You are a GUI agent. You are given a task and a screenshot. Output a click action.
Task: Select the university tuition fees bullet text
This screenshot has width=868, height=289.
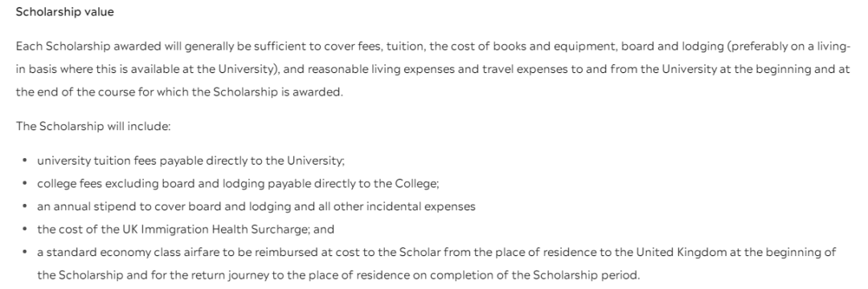pos(191,161)
